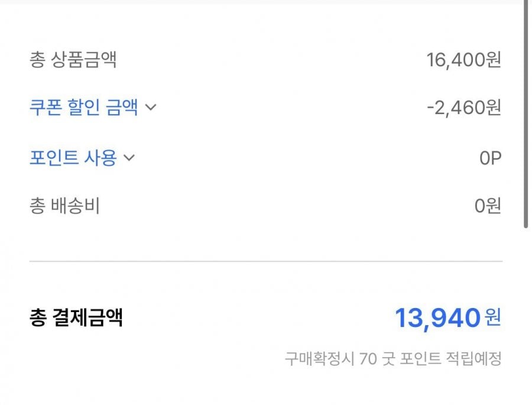Click the 0P points used value
Screen dimensions: 532x405
[490, 158]
